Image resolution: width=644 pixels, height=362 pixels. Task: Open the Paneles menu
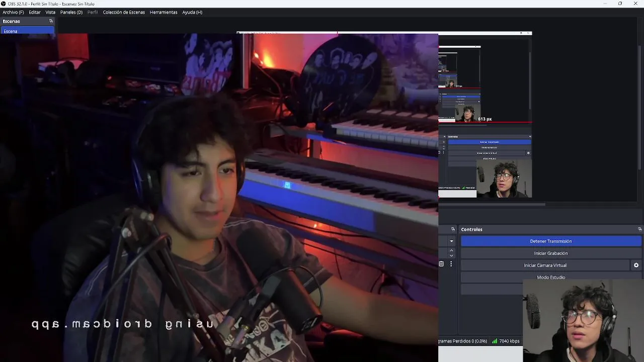coord(71,12)
